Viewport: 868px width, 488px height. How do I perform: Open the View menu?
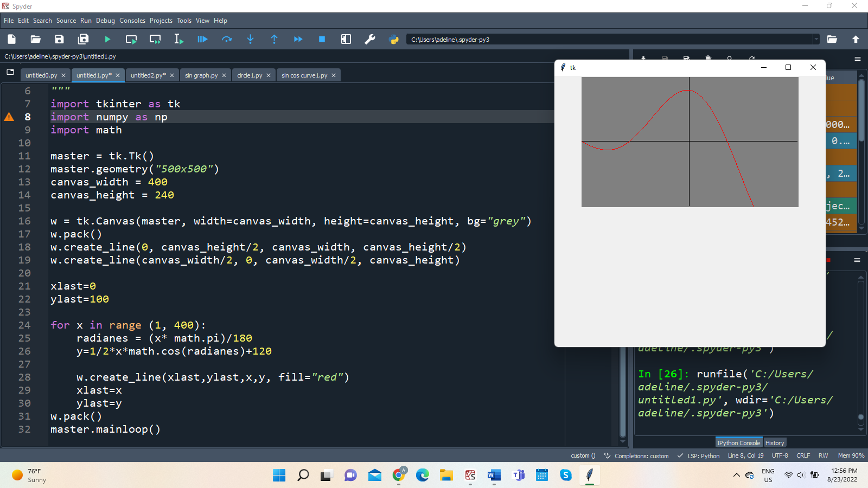(x=202, y=21)
